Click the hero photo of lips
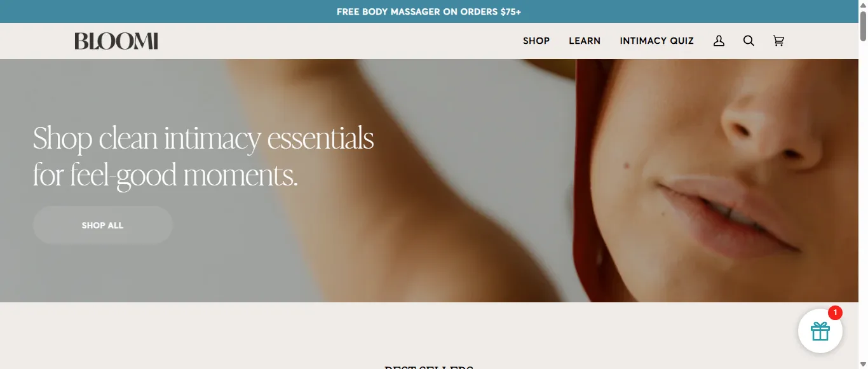868x369 pixels. (x=731, y=216)
